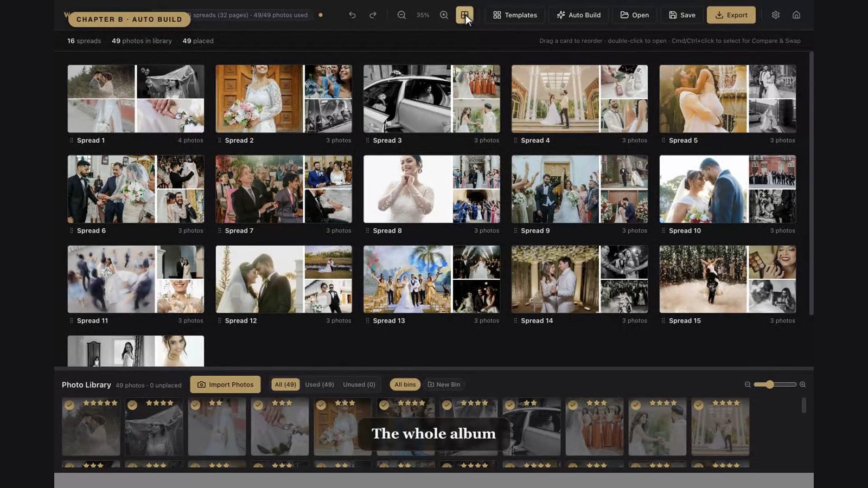Go to home icon
Viewport: 868px width, 488px height.
click(796, 15)
